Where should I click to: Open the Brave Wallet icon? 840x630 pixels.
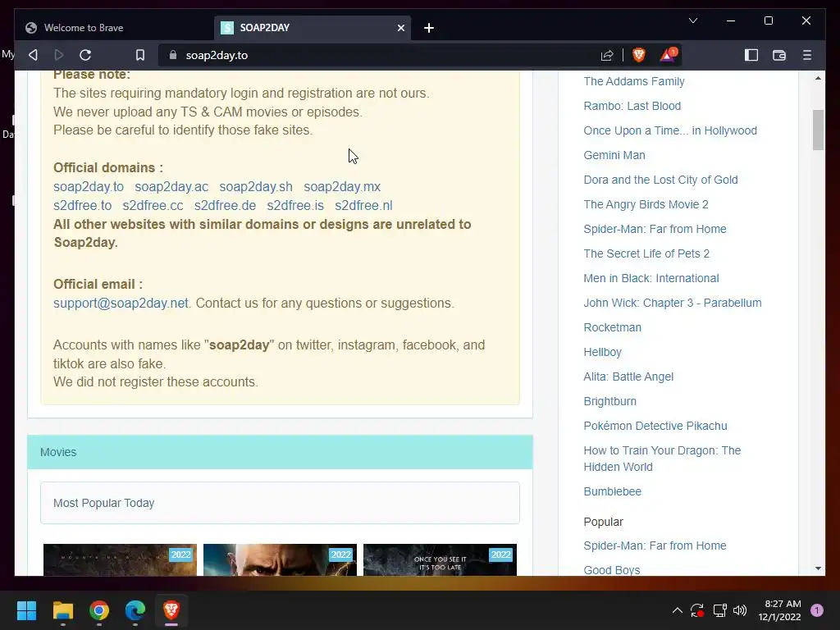tap(779, 55)
